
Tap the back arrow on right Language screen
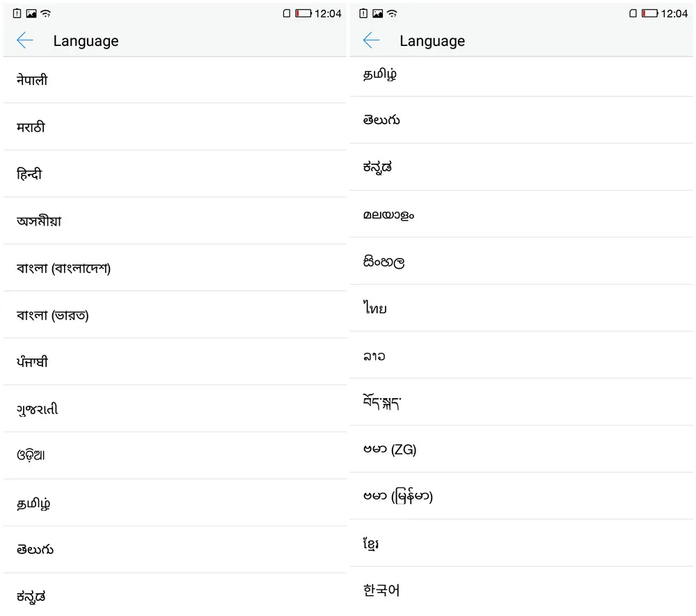371,40
